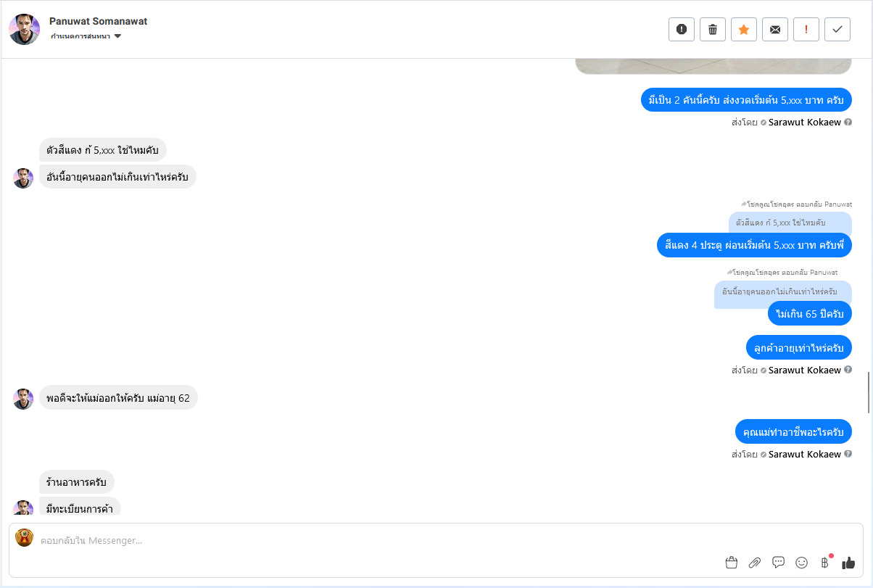
Task: Click the spam report octagon icon
Action: [x=682, y=30]
